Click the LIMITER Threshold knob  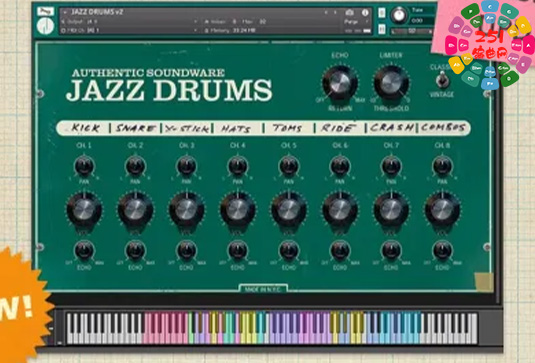click(391, 83)
